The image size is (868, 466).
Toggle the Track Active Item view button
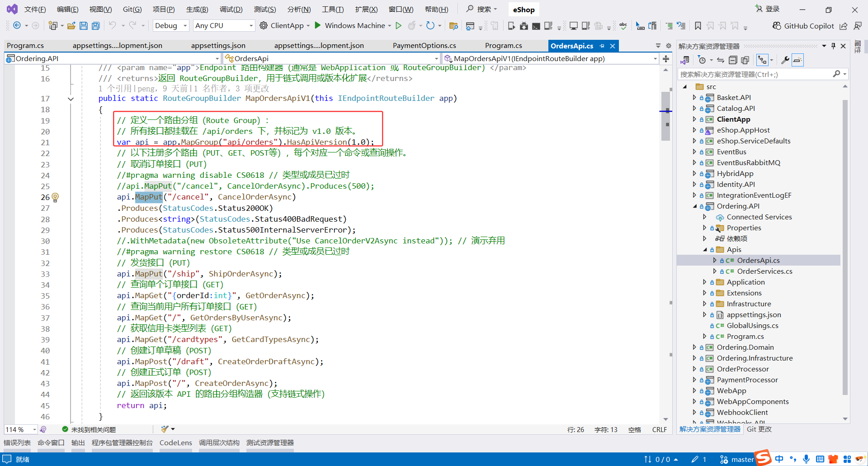click(763, 60)
